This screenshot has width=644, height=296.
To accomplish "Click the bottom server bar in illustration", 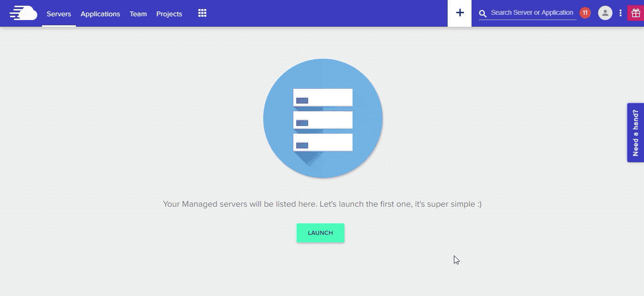I will pyautogui.click(x=323, y=142).
